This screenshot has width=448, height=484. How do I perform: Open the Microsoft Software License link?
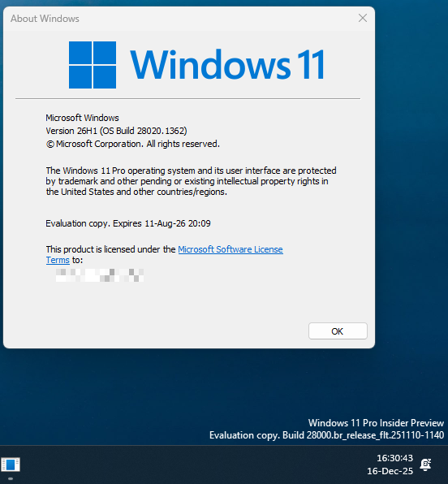coord(230,249)
